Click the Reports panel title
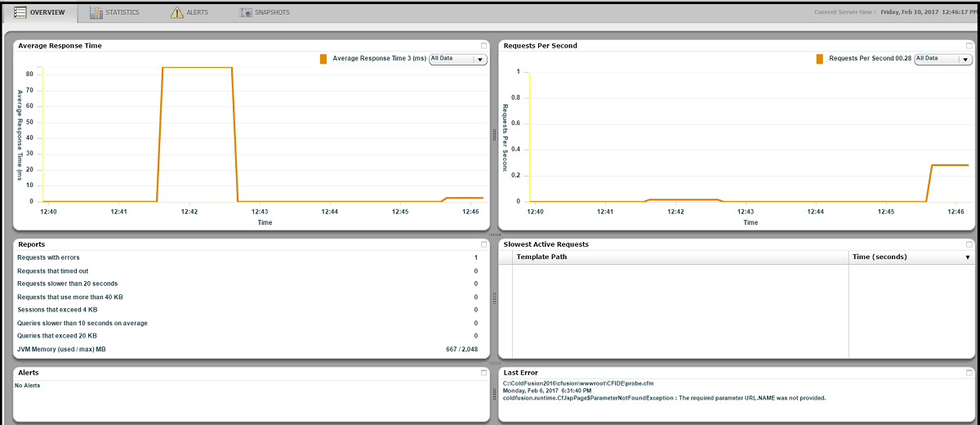Screen dimensions: 980x425 (31, 244)
